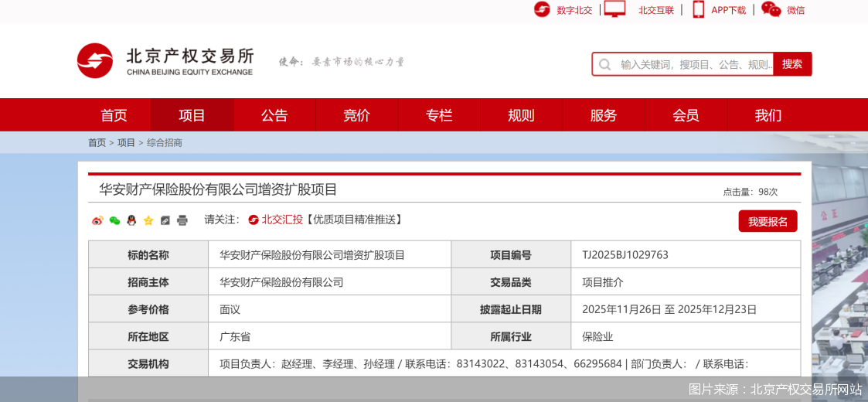Viewport: 868px width, 402px height.
Task: Click the QQ penguin share icon
Action: 131,220
